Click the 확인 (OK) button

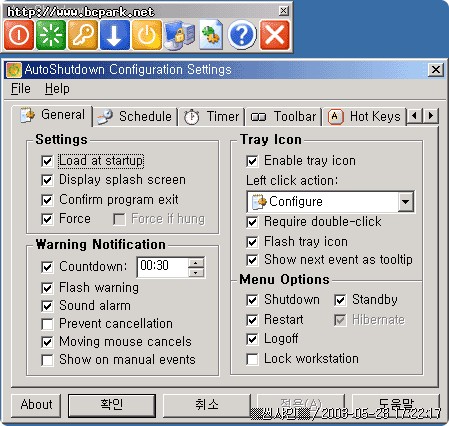coord(112,405)
